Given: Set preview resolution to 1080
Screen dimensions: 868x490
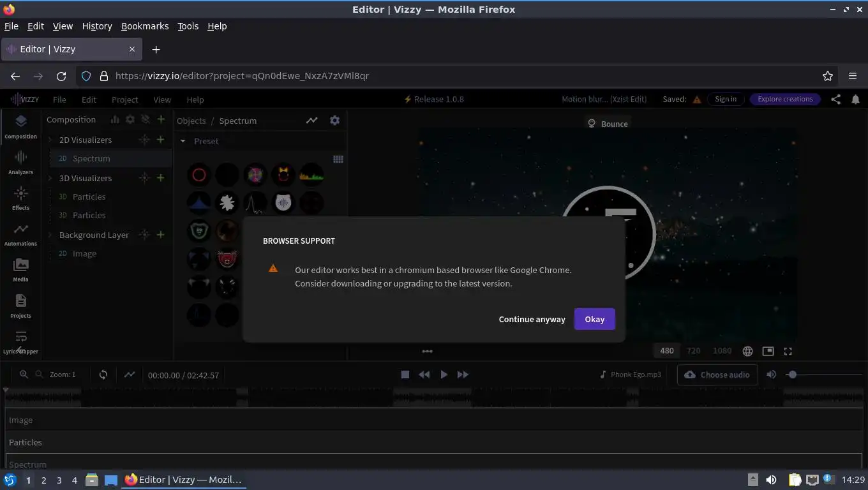Looking at the screenshot, I should [722, 351].
